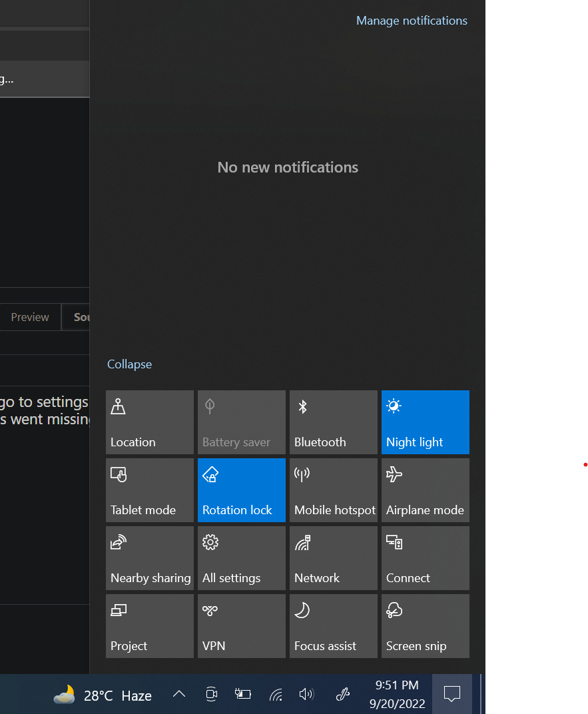Screen dimensions: 588x714
Task: Open the Connect devices tile
Action: pos(425,558)
